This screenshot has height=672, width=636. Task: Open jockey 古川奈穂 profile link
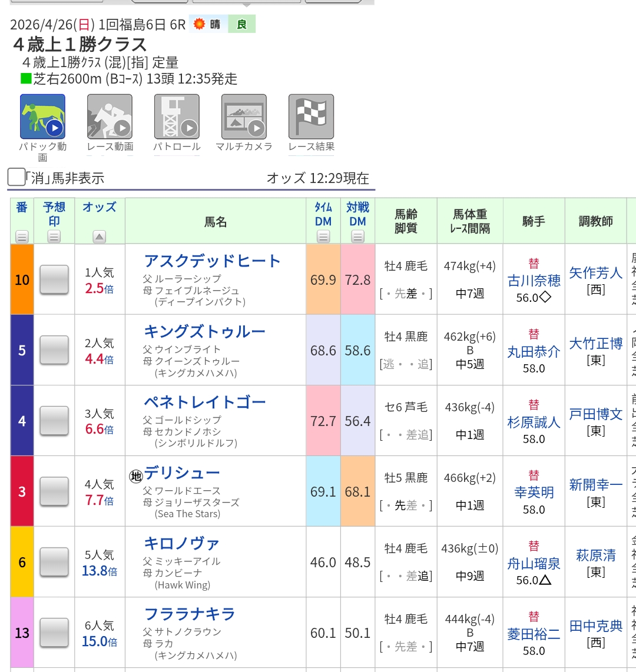[534, 281]
